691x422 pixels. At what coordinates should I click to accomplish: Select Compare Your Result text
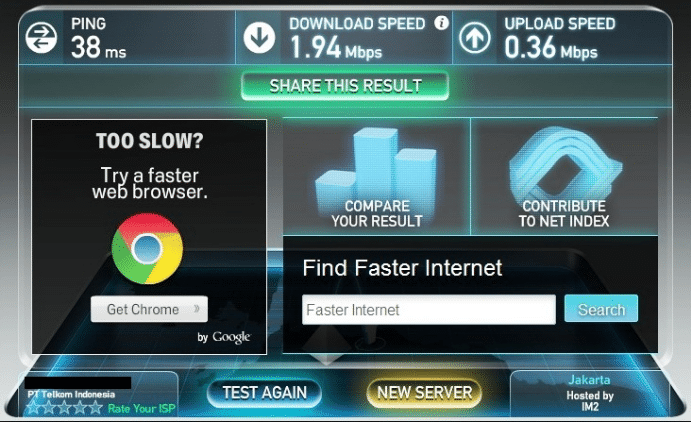point(377,214)
